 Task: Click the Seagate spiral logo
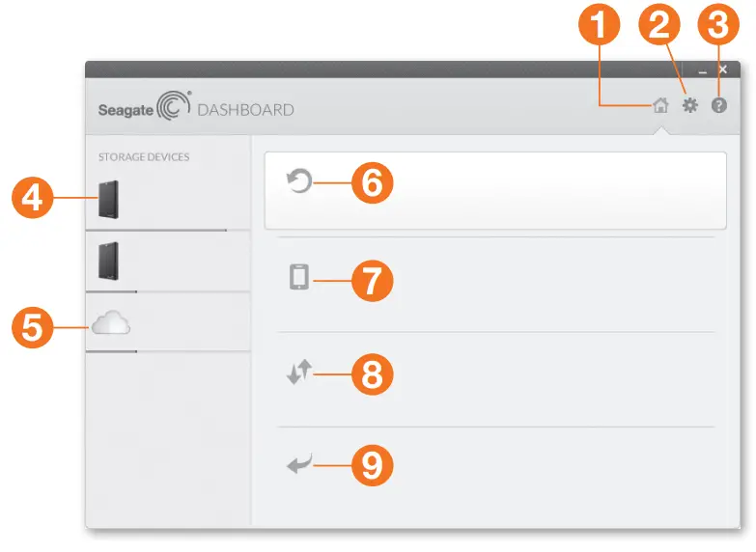coord(174,105)
